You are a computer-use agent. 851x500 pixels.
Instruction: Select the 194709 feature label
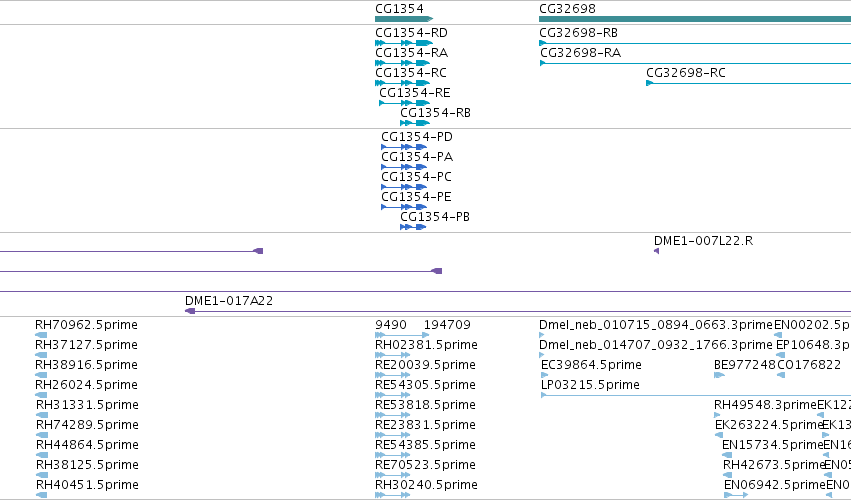pyautogui.click(x=447, y=325)
